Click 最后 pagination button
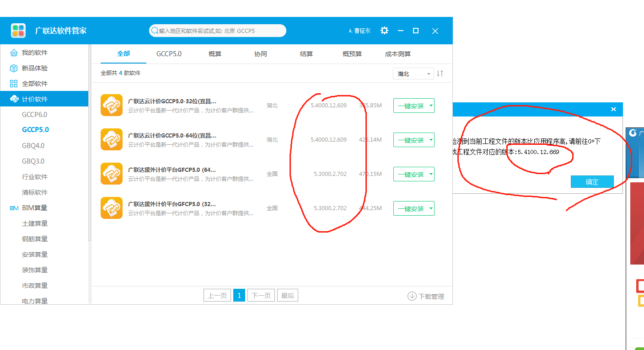The width and height of the screenshot is (644, 350). (288, 296)
